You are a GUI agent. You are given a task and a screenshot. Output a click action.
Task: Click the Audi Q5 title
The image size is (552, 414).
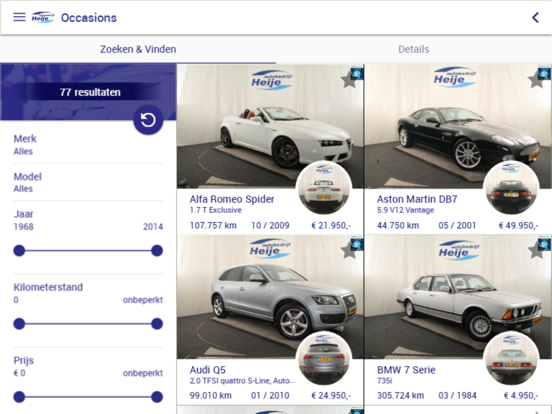point(208,370)
